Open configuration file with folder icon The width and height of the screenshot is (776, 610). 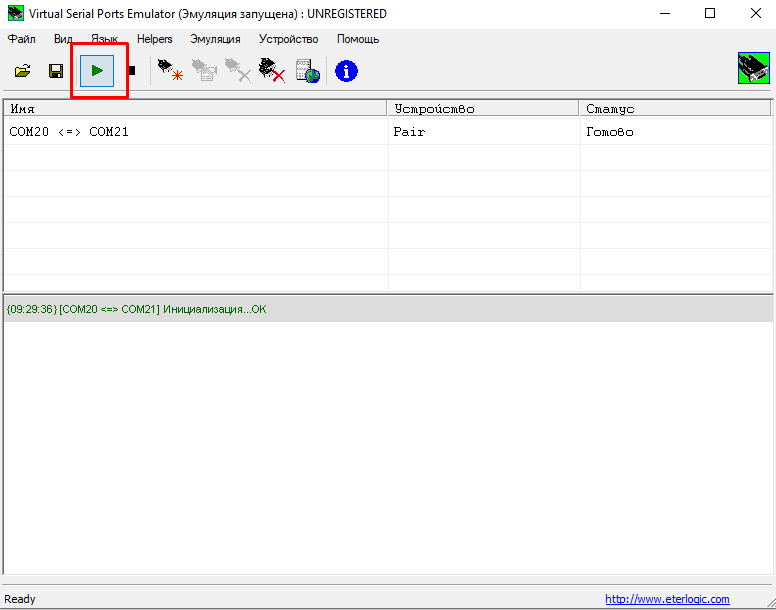point(22,71)
